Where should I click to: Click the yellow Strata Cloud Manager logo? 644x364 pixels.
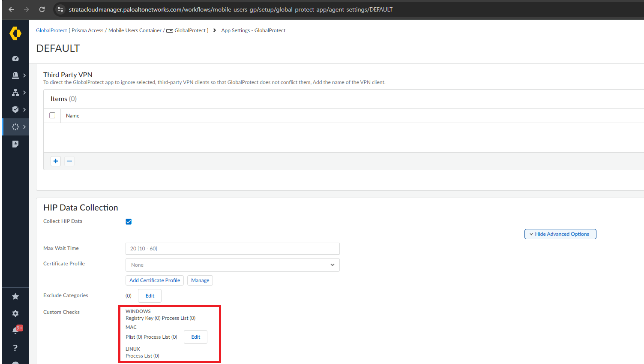point(15,33)
